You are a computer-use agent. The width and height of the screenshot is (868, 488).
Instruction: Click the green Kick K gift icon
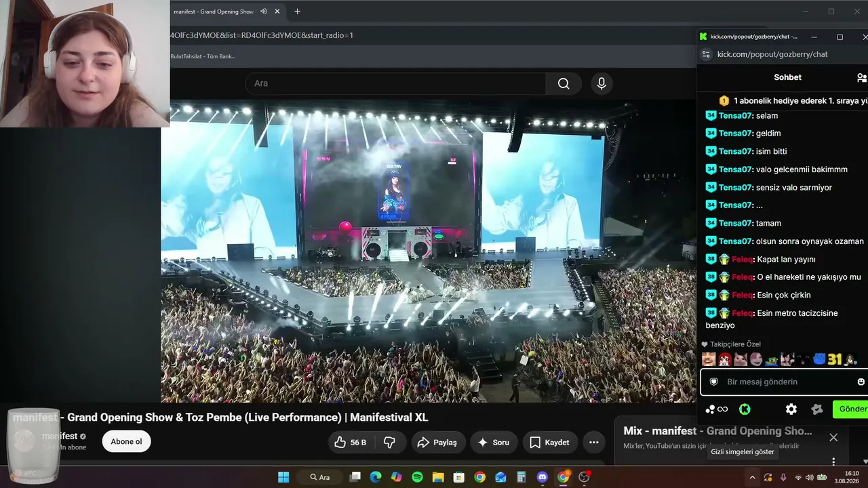click(x=745, y=409)
